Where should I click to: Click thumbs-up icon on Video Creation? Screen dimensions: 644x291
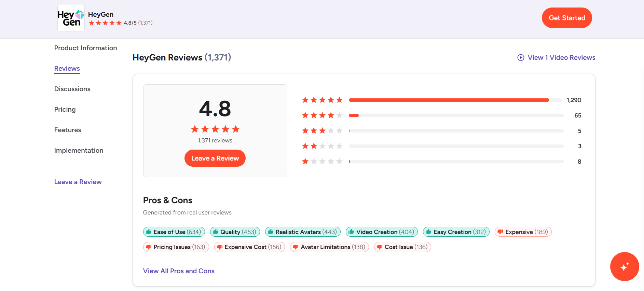click(351, 232)
